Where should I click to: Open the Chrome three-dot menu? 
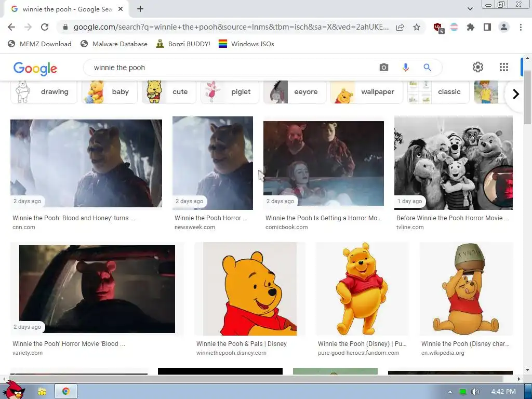point(521,27)
